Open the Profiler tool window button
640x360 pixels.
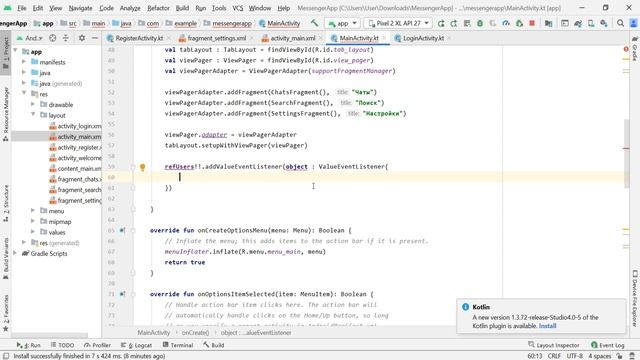[97, 345]
